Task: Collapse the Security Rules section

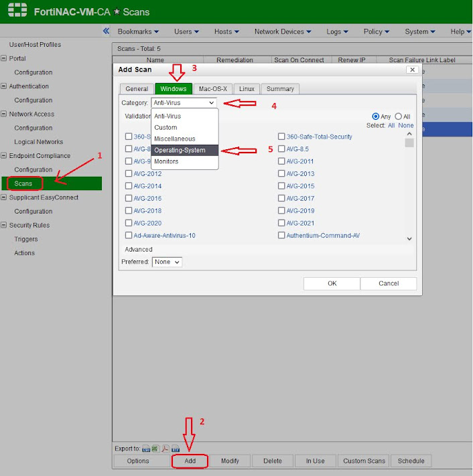Action: point(3,225)
